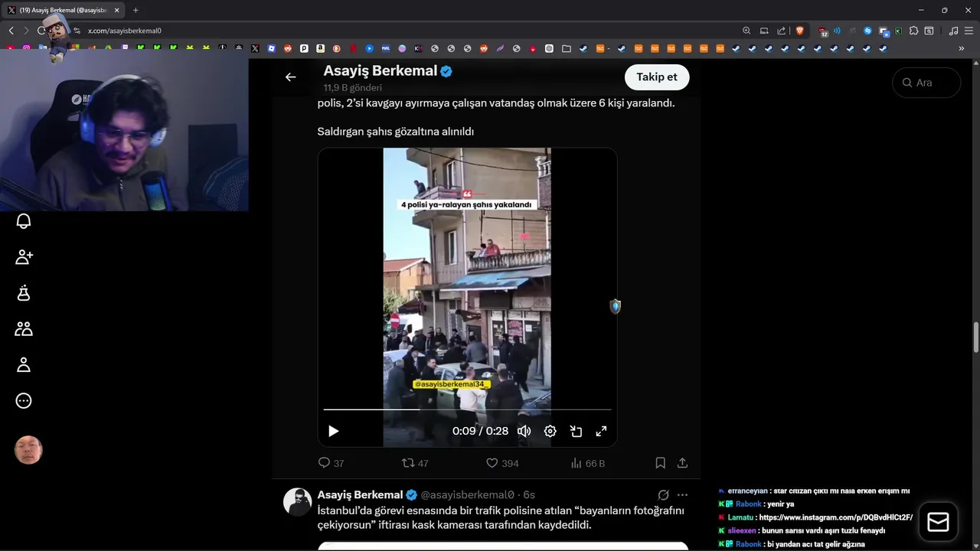Viewport: 980px width, 551px height.
Task: Click the Takip et follow button
Action: coord(657,77)
